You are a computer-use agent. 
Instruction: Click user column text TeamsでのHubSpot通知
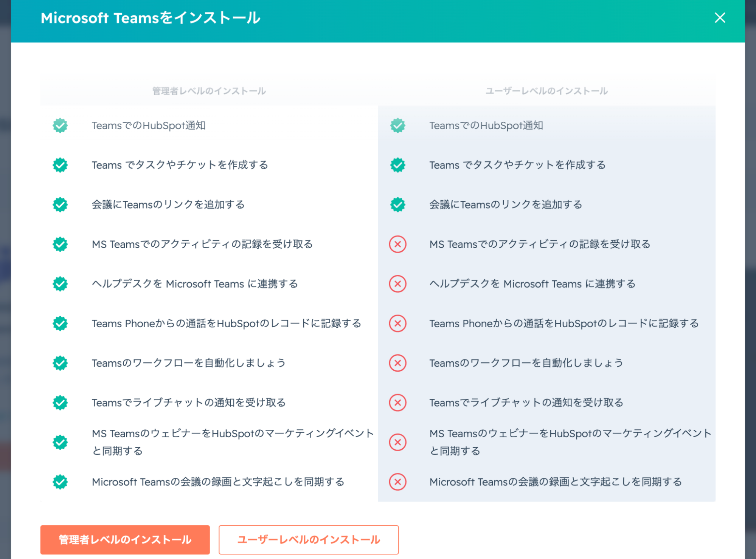486,125
